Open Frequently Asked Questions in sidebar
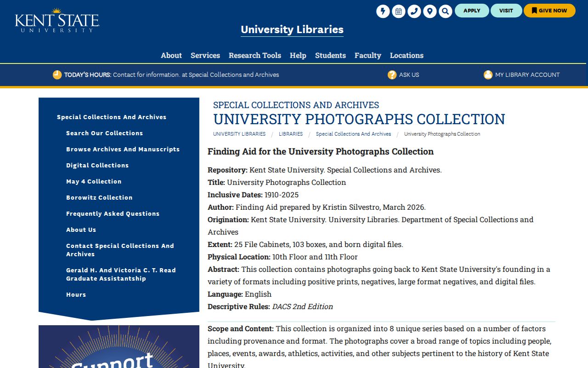The image size is (588, 368). click(113, 213)
